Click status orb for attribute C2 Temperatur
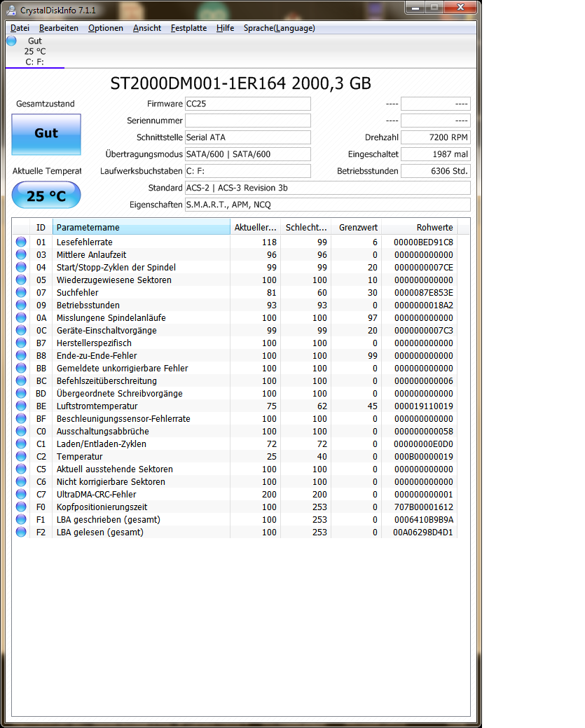This screenshot has width=585, height=728. 21,456
